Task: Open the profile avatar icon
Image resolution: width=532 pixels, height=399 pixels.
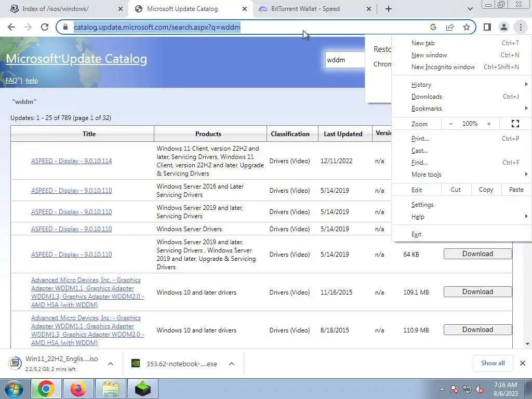Action: [504, 27]
